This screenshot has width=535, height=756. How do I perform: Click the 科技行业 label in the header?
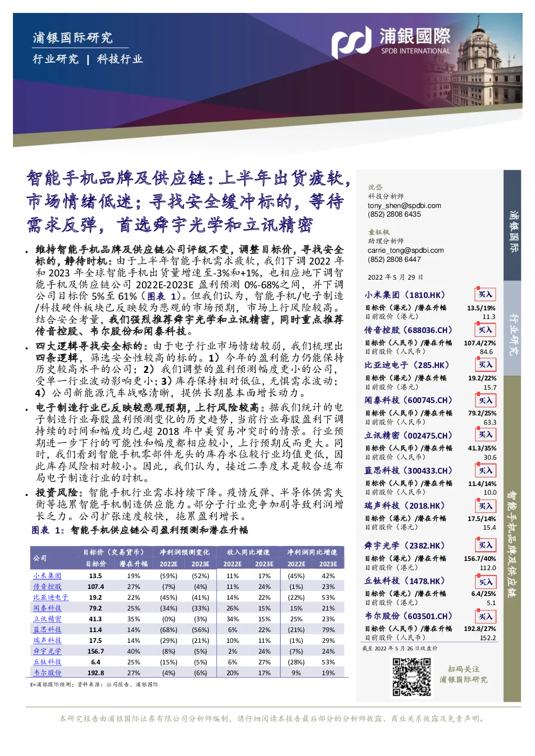(x=120, y=59)
